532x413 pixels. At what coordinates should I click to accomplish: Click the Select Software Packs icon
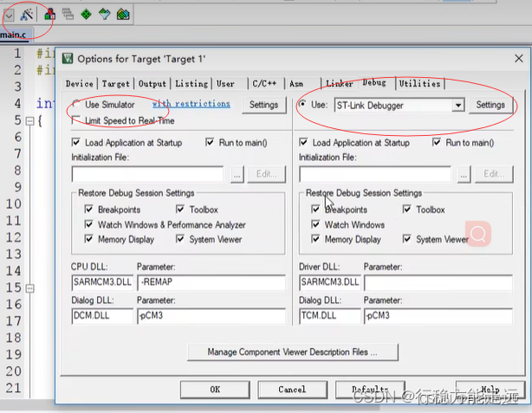coord(105,14)
